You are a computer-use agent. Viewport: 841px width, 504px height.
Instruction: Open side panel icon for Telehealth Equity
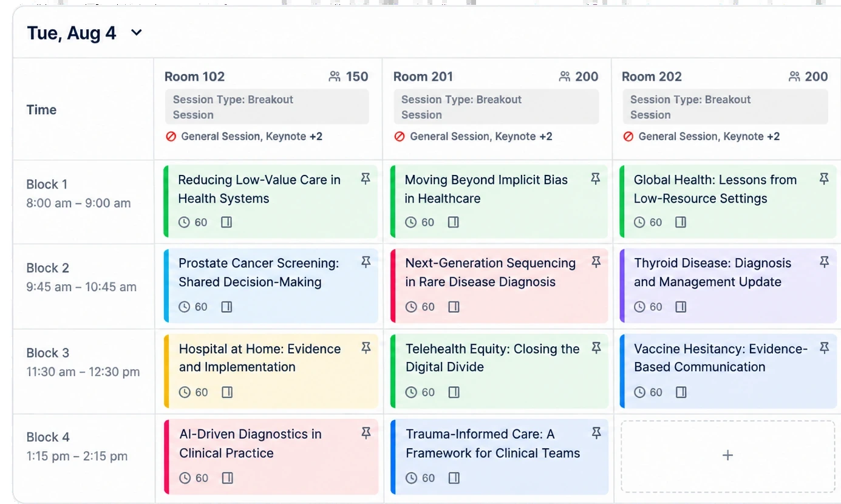454,392
